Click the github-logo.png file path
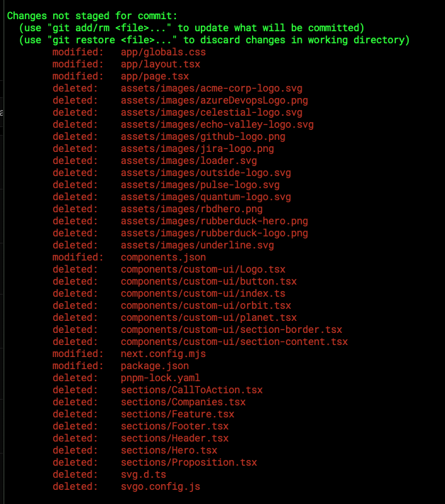Screen dimensions: 445x504 point(203,136)
